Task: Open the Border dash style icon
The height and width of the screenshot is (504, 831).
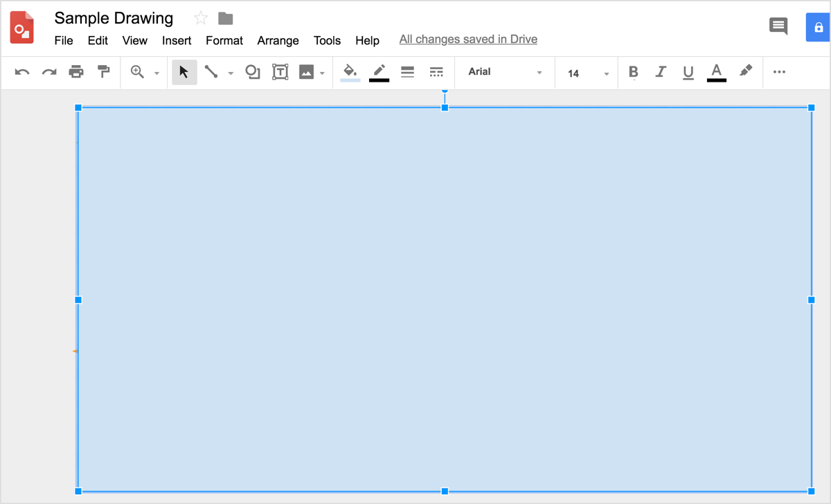Action: click(436, 72)
